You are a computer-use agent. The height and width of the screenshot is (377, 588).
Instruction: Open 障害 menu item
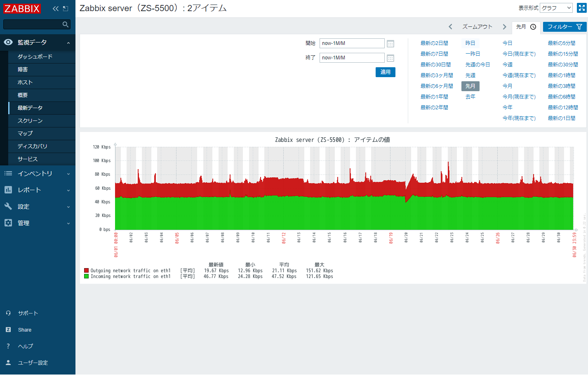[x=42, y=70]
